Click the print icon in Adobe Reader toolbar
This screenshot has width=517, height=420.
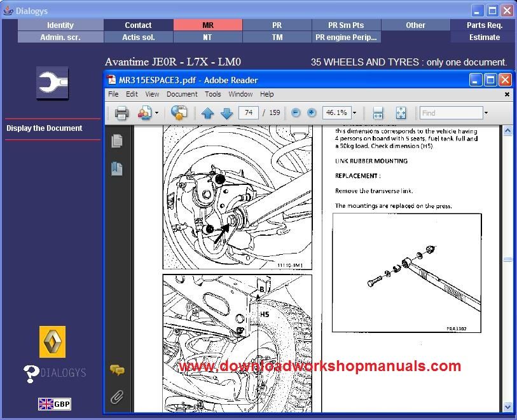[x=121, y=113]
